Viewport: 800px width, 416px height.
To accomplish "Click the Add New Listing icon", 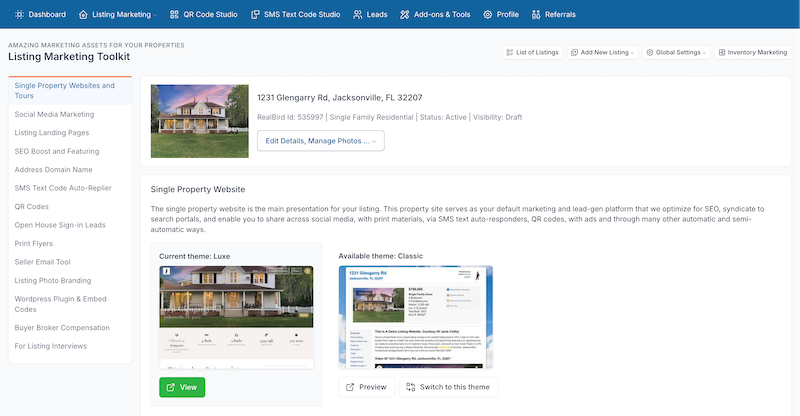I will [x=574, y=52].
